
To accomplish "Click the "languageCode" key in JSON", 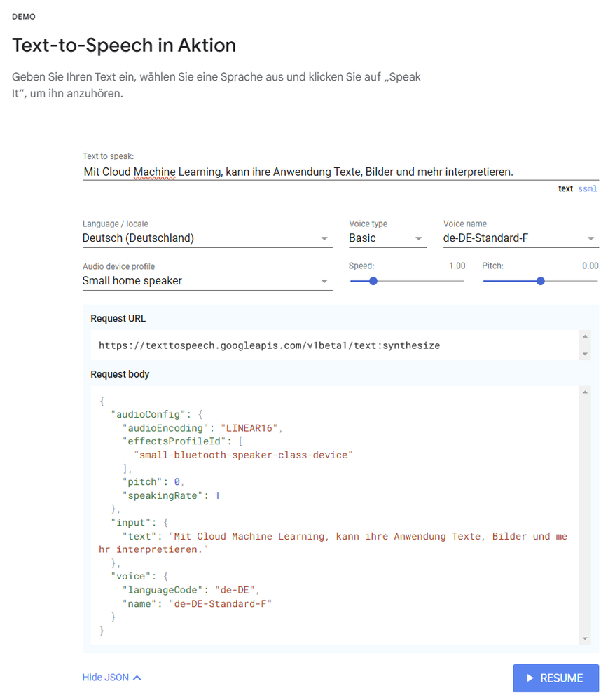I will (x=163, y=590).
